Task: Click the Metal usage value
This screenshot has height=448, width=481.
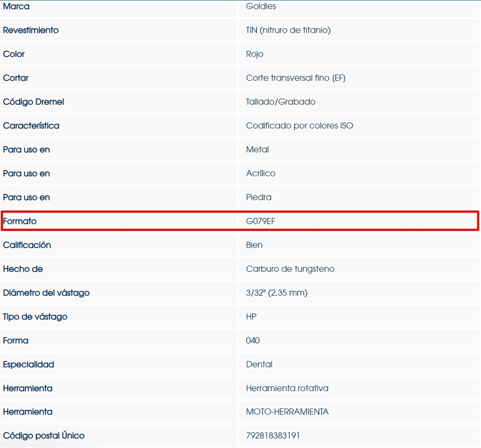Action: pyautogui.click(x=257, y=149)
